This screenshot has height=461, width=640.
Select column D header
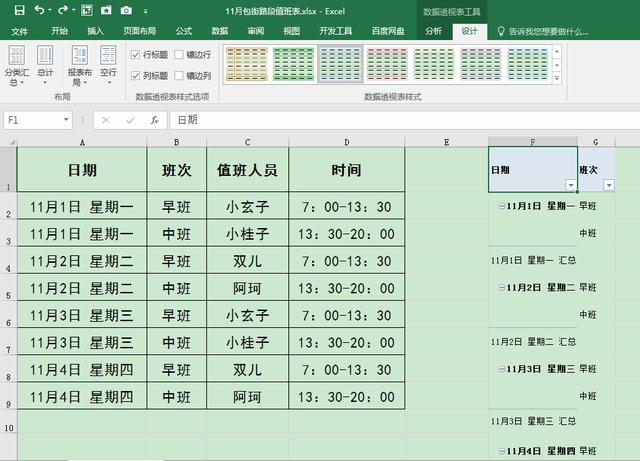[x=347, y=142]
